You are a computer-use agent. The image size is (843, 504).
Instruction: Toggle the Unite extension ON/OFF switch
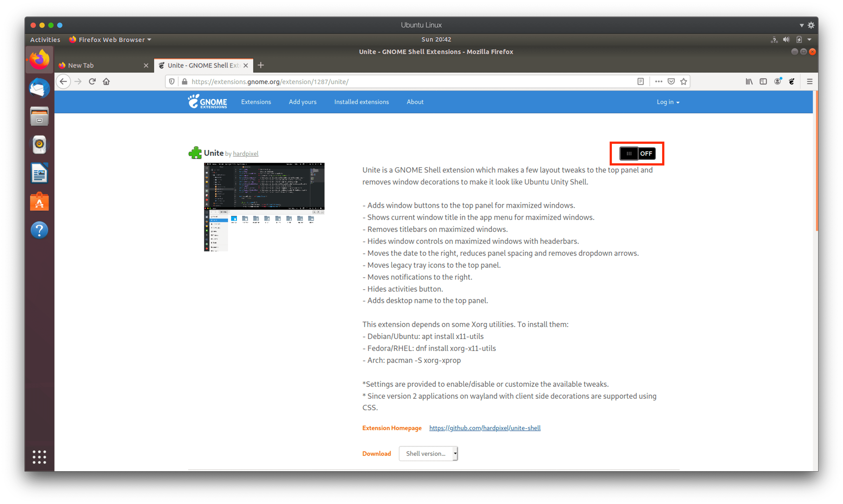pyautogui.click(x=637, y=154)
